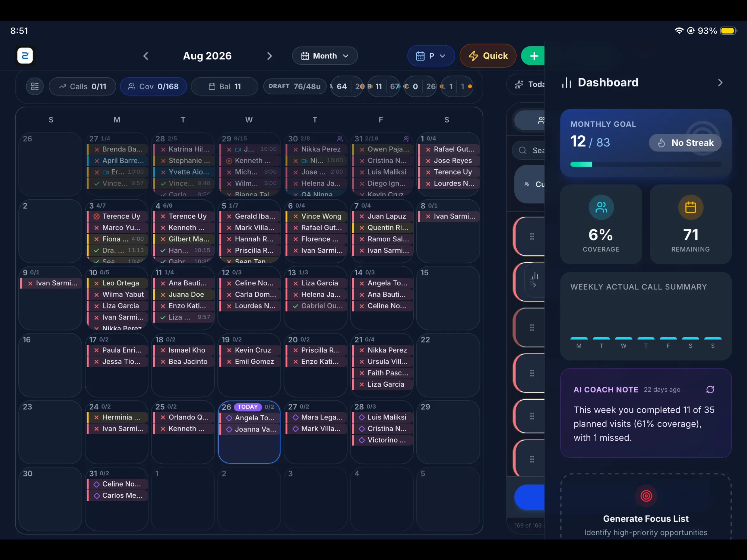The image size is (747, 560).
Task: Select Joanna Va... visit on day 26
Action: 250,429
